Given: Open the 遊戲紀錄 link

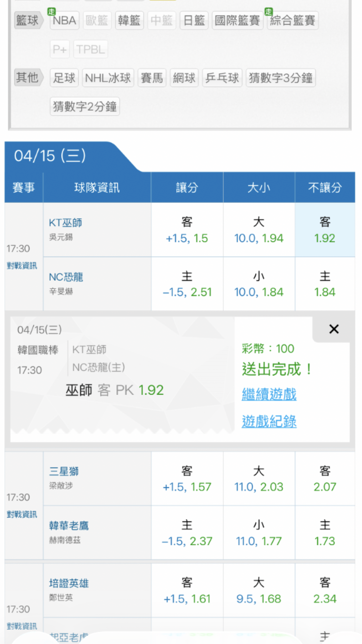Looking at the screenshot, I should coord(269,421).
